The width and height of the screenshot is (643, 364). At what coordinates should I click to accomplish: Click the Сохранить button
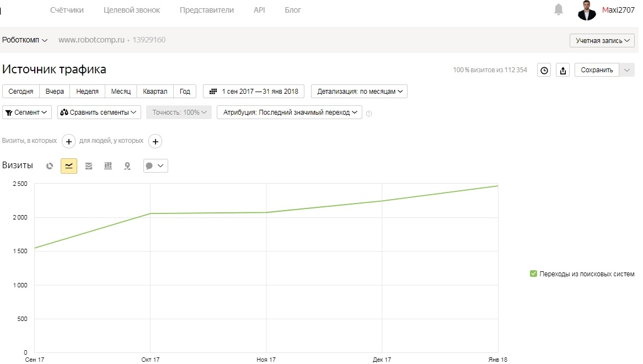click(597, 70)
